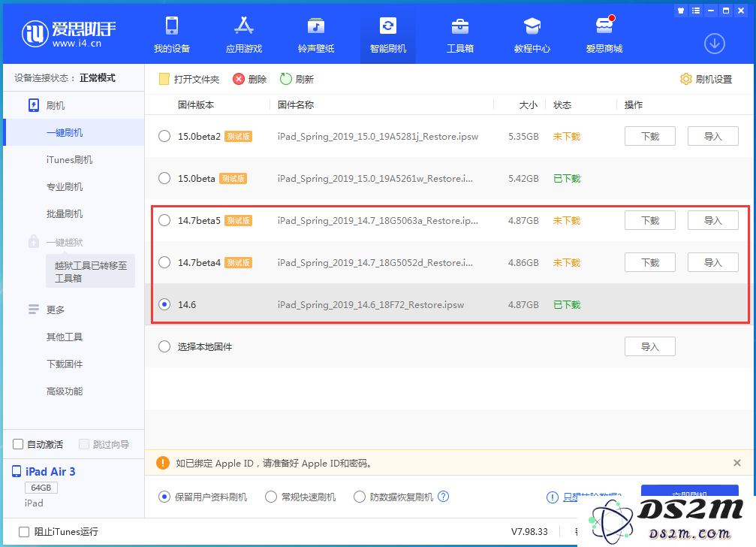Import a local firmware file
The width and height of the screenshot is (756, 547).
tap(650, 346)
